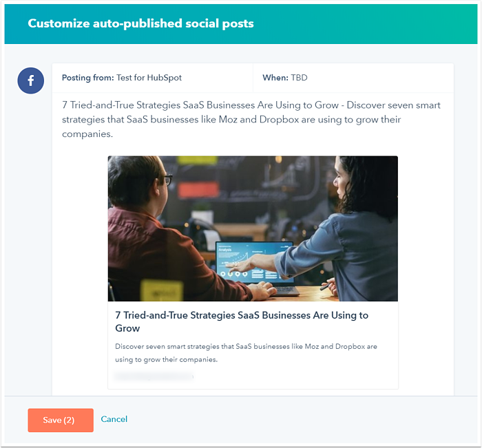The width and height of the screenshot is (482, 448).
Task: Save the two customized social posts
Action: click(61, 420)
